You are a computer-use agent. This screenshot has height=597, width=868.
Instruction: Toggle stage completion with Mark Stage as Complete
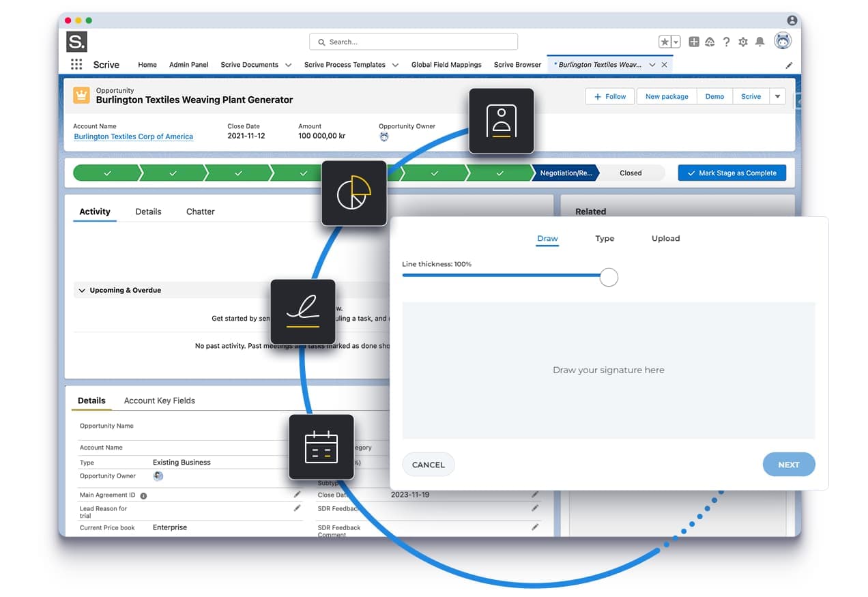pos(732,173)
